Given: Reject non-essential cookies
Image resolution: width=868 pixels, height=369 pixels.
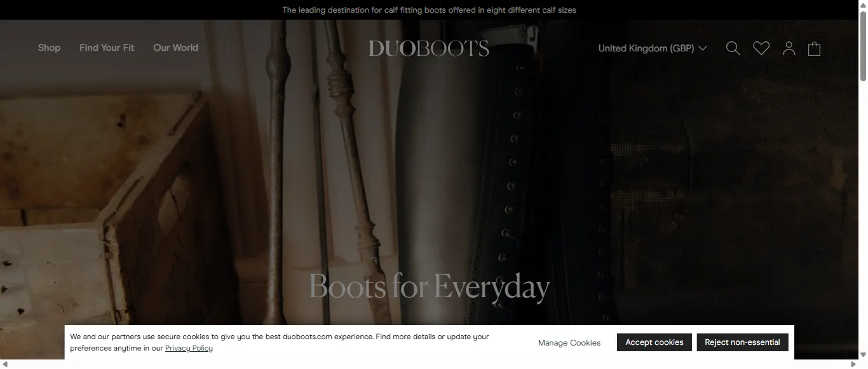Looking at the screenshot, I should 742,342.
